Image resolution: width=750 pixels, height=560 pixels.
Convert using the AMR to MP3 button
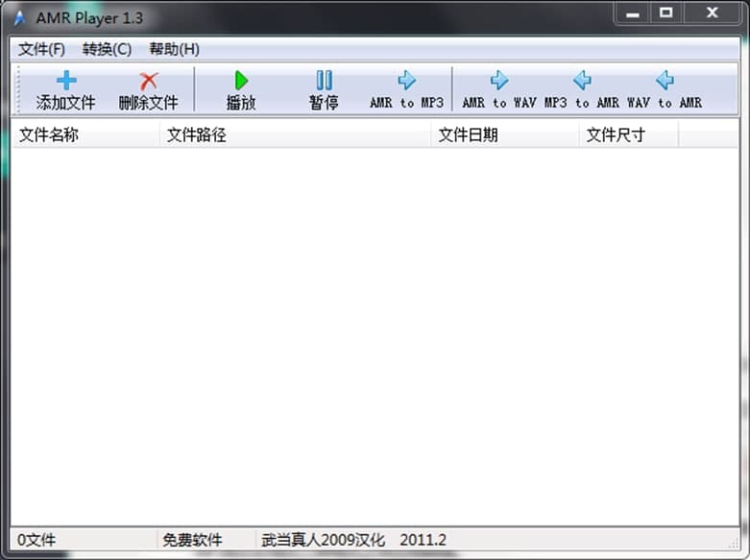coord(406,90)
